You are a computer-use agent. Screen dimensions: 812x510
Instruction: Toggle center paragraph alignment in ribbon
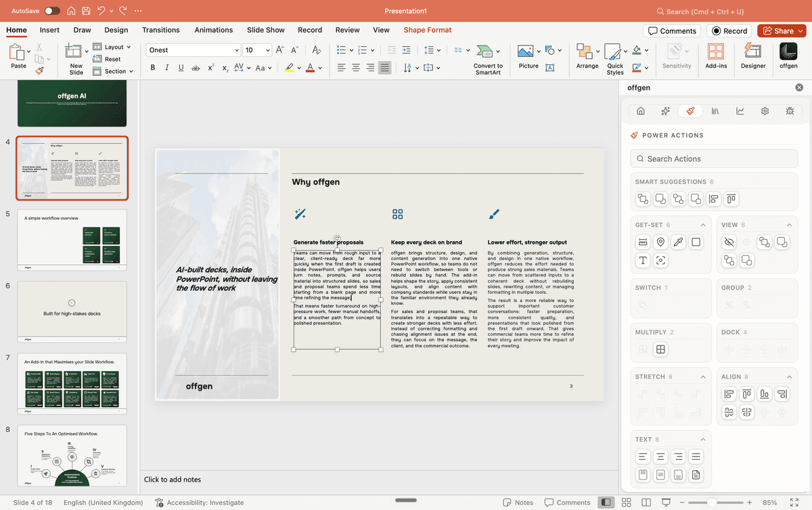356,68
